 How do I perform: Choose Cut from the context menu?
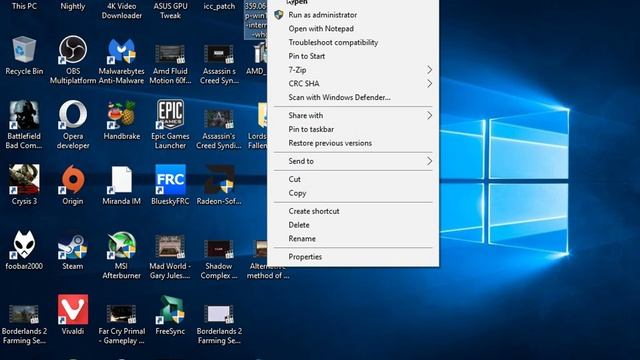tap(353, 179)
